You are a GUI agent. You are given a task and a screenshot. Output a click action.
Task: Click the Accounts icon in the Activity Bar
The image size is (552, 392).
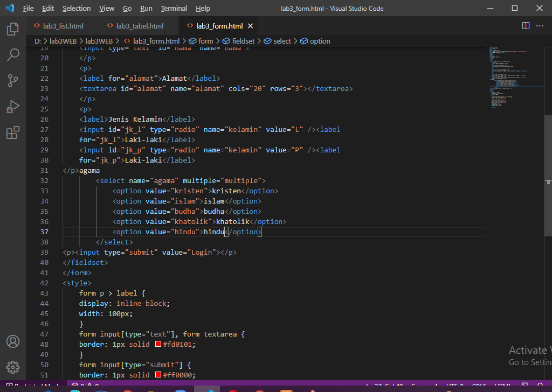coord(13,341)
